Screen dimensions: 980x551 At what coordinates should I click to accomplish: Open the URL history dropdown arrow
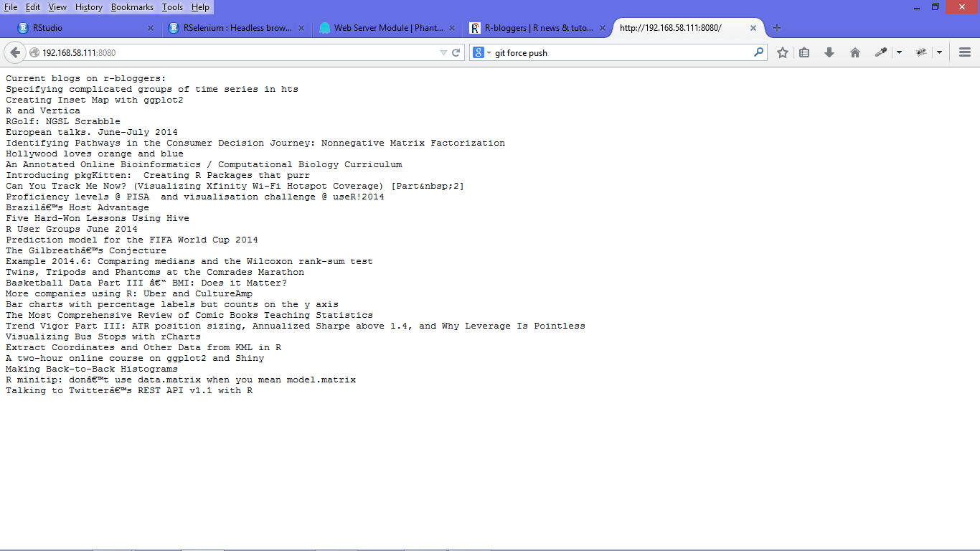point(443,52)
